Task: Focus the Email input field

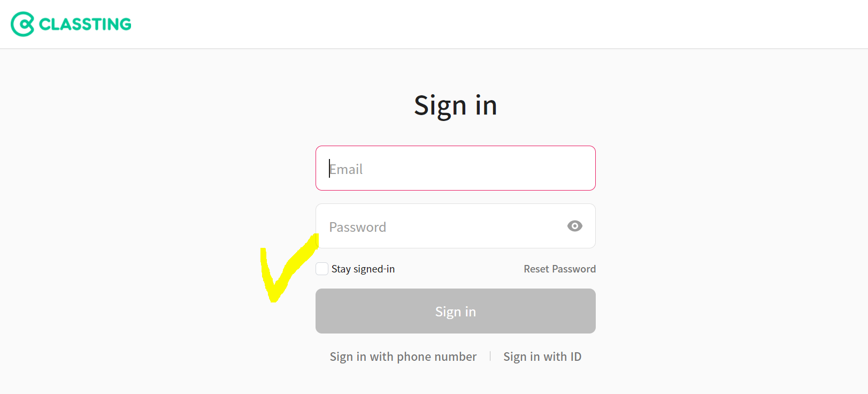Action: [456, 168]
